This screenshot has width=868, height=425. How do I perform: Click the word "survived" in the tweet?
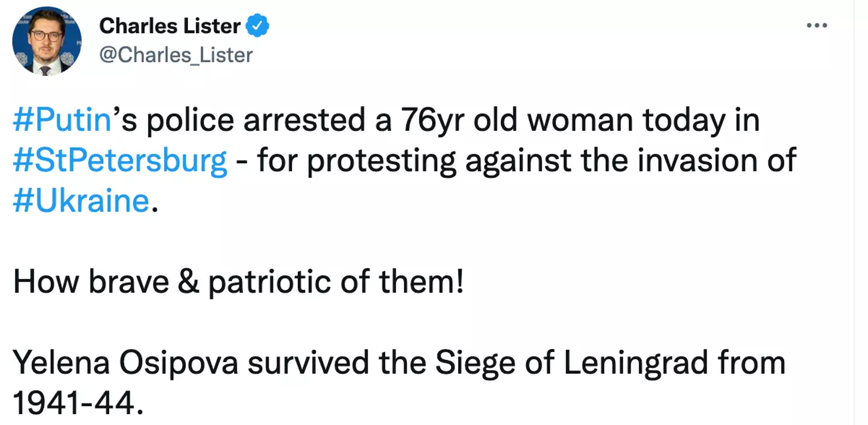pyautogui.click(x=293, y=364)
